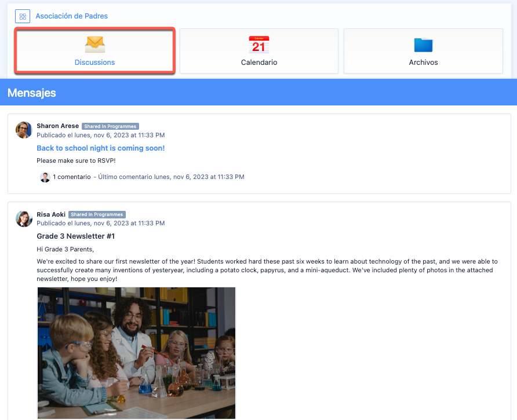
Task: Open the Grade 3 Newsletter #1 title
Action: coord(75,236)
